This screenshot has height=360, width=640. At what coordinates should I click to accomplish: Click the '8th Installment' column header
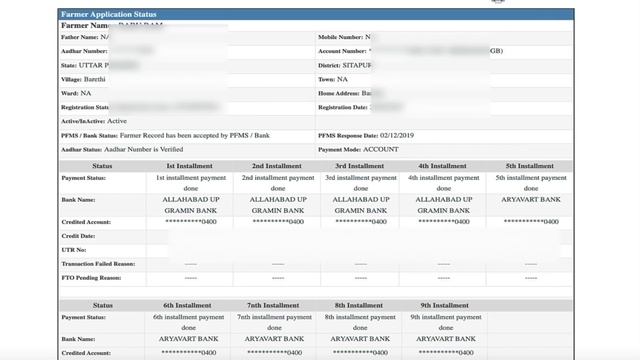pos(359,305)
